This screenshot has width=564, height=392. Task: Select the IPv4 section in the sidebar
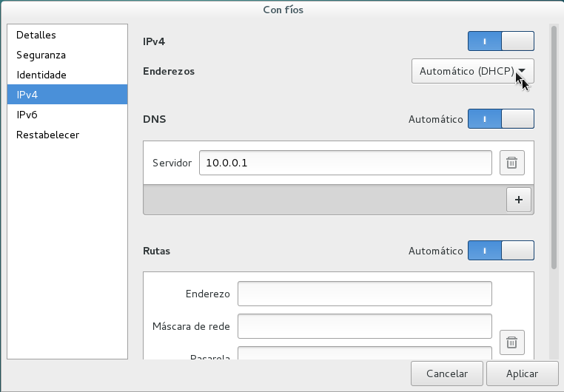[x=67, y=95]
